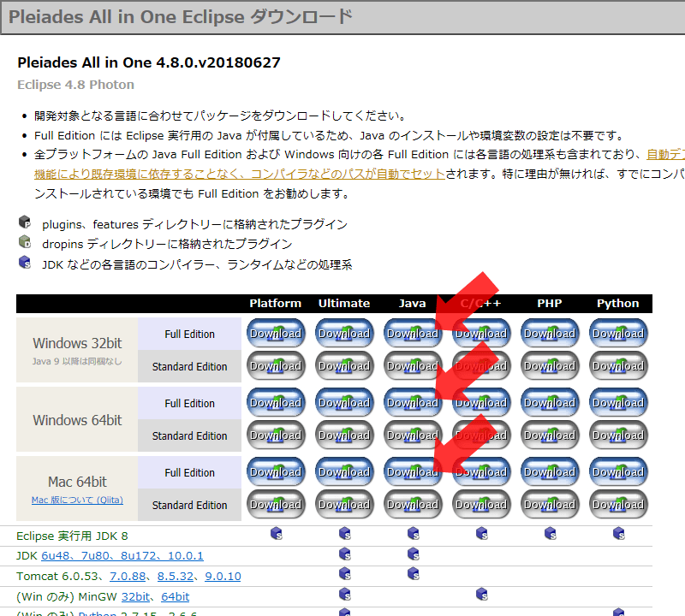This screenshot has width=685, height=616.
Task: Open the MinGW 32bit link
Action: pos(135,596)
